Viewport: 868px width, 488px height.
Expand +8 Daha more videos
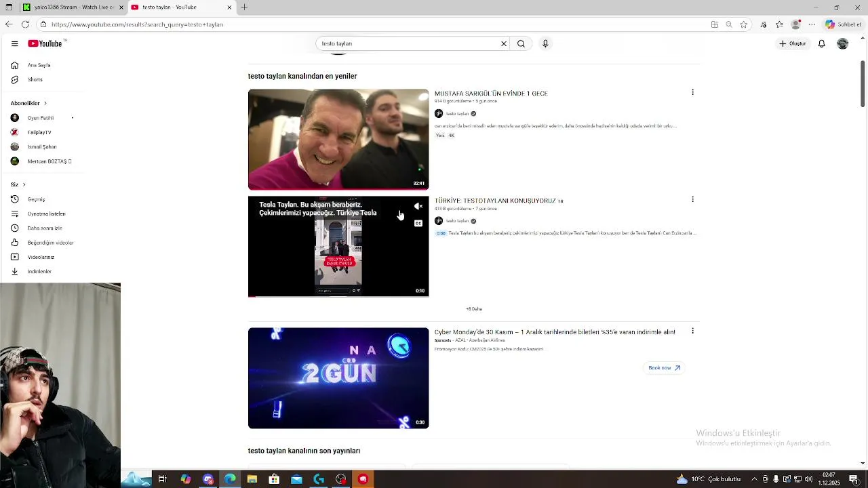pyautogui.click(x=474, y=309)
